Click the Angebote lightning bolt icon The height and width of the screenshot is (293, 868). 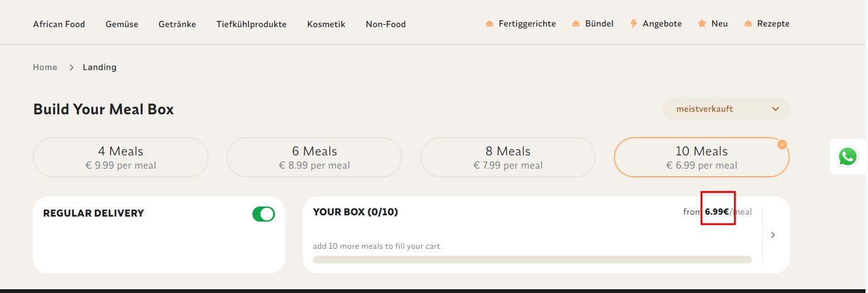pos(634,24)
